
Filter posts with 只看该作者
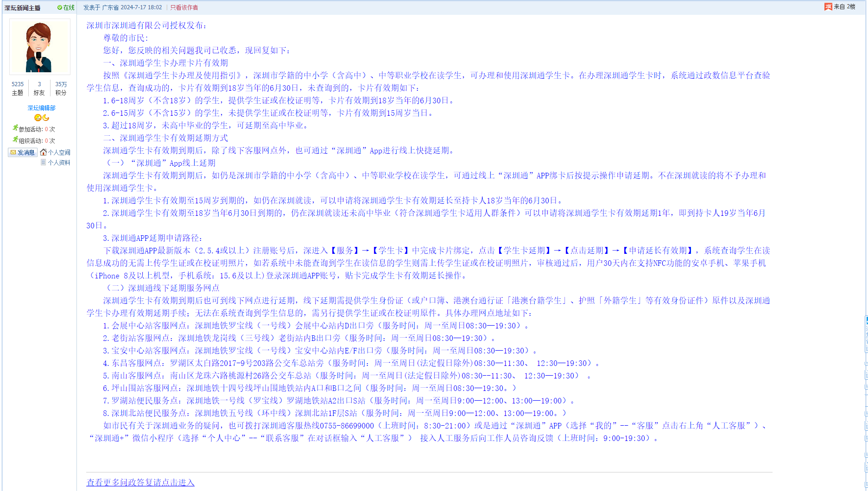[x=184, y=7]
